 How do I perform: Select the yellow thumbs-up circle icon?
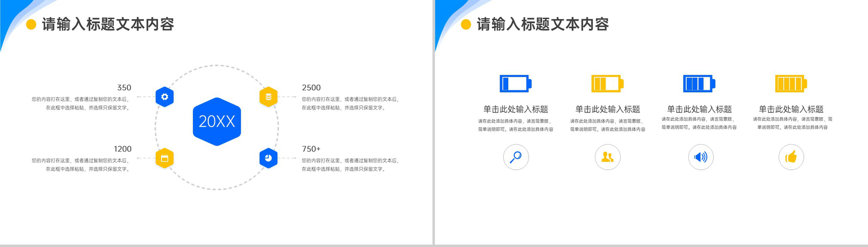[791, 157]
